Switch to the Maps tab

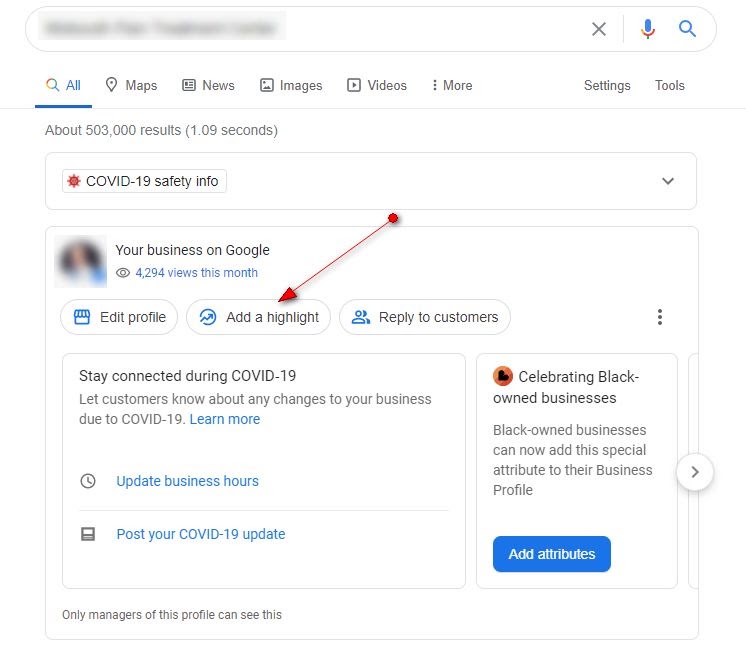131,85
